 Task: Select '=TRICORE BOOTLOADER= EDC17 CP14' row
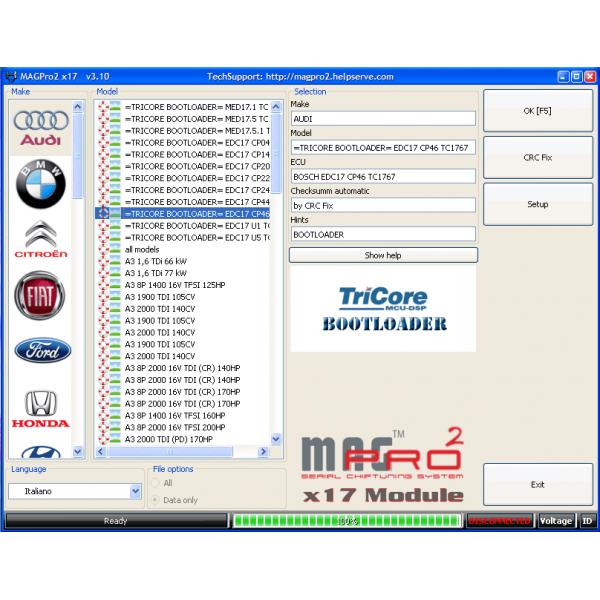pos(196,155)
